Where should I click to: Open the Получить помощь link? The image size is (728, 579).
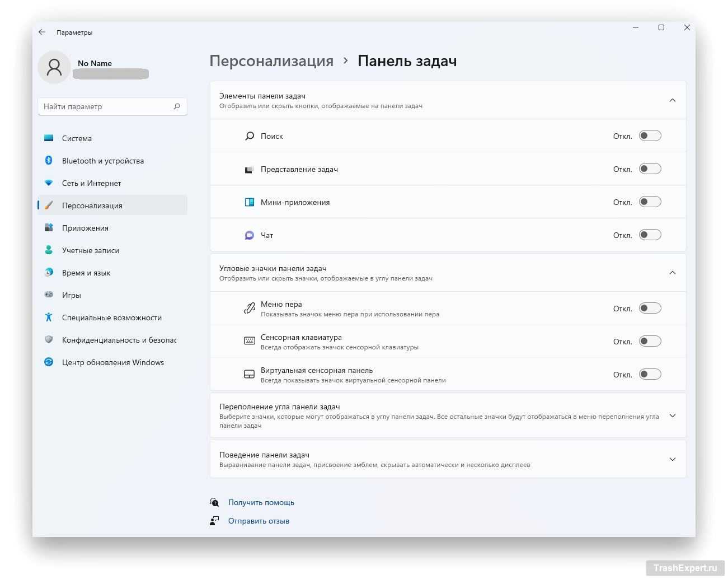[x=261, y=502]
